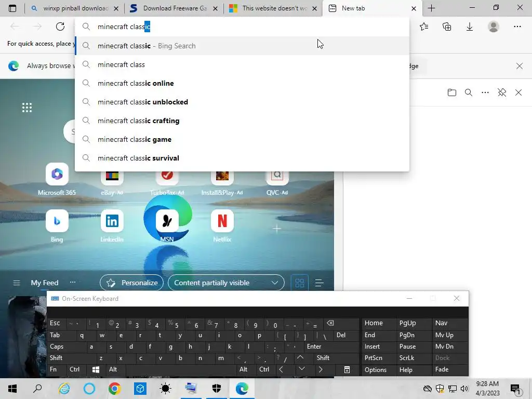Open Cortana circle on taskbar
Screen dimensions: 532x399
tap(89, 389)
